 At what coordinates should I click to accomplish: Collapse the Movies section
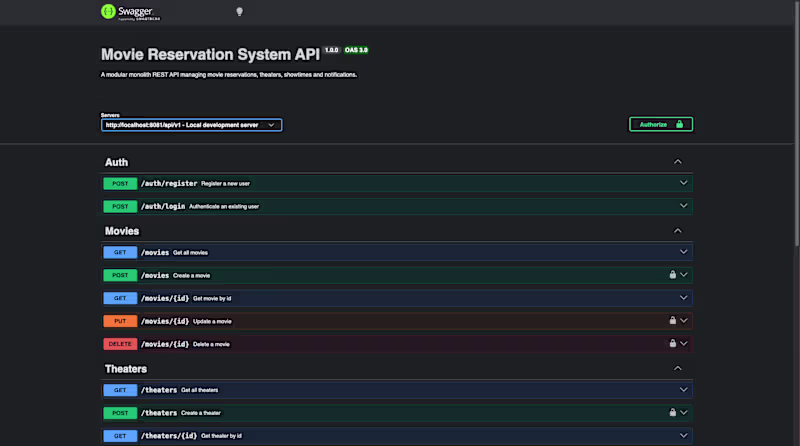pyautogui.click(x=678, y=231)
